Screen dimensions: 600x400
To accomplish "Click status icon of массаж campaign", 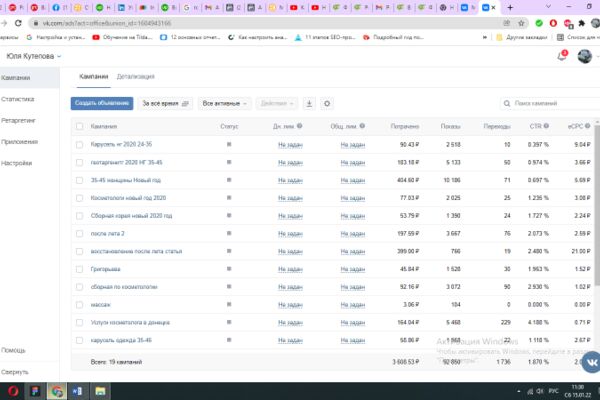I will click(229, 304).
